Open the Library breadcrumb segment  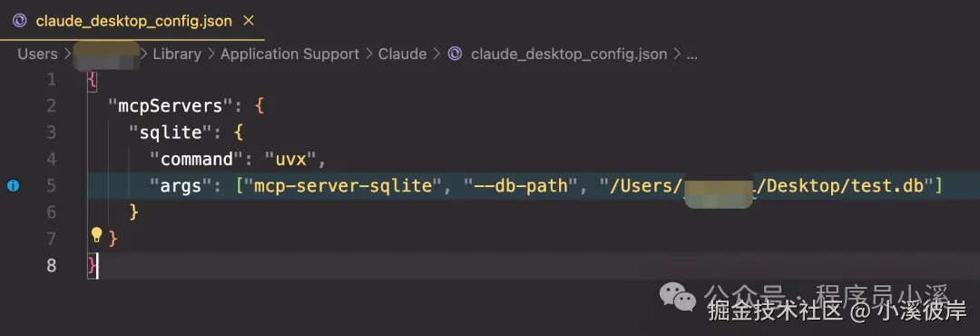point(177,54)
